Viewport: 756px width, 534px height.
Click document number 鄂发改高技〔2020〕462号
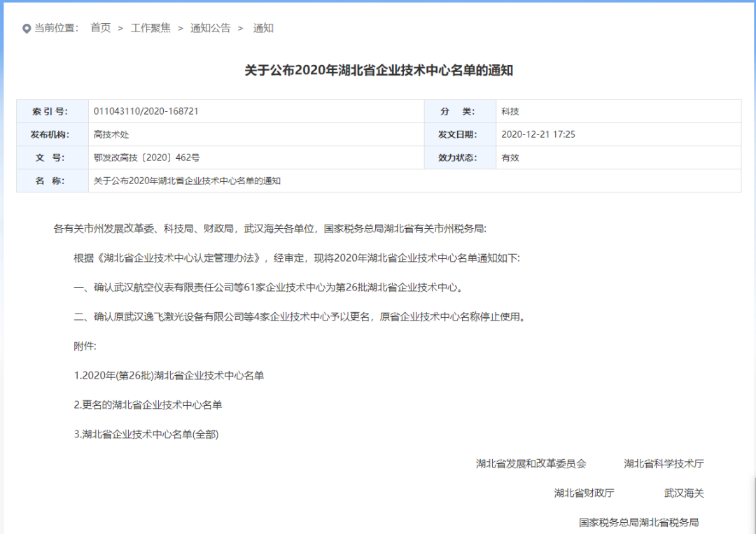point(146,157)
